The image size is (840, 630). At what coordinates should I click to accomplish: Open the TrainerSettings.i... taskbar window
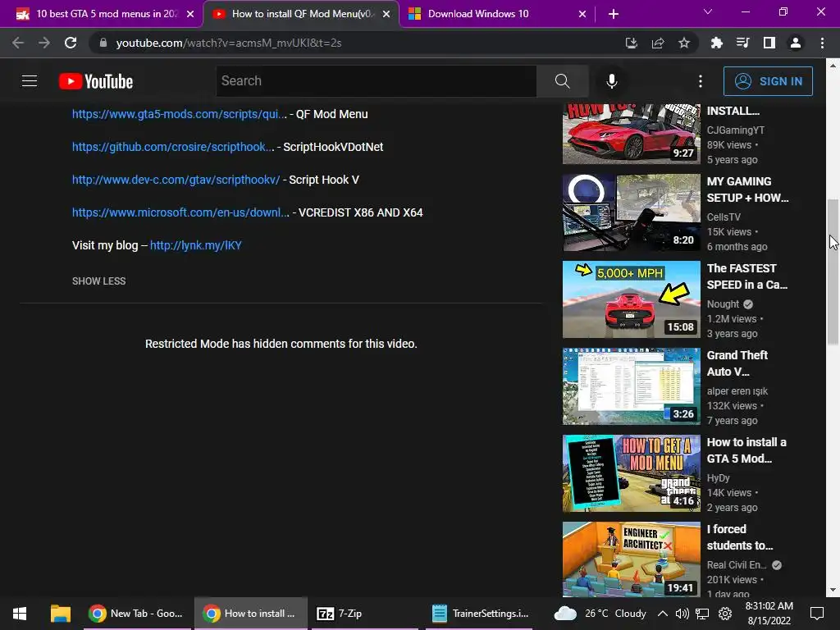pos(479,614)
